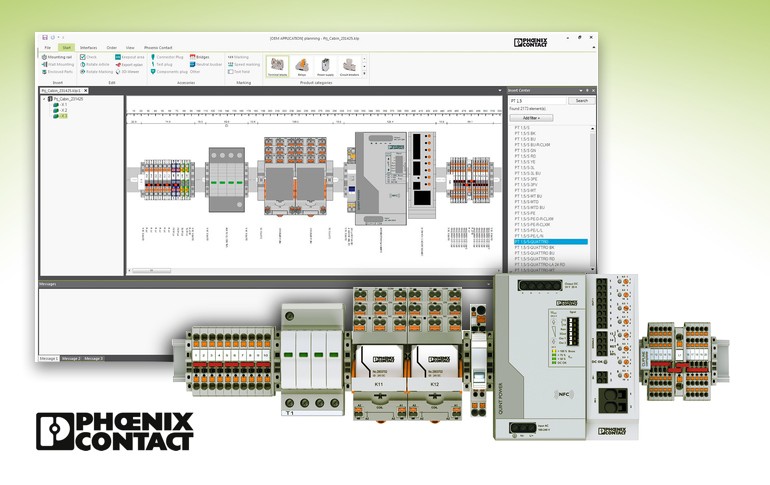Close the Insert Center panel
The image size is (770, 485).
593,90
